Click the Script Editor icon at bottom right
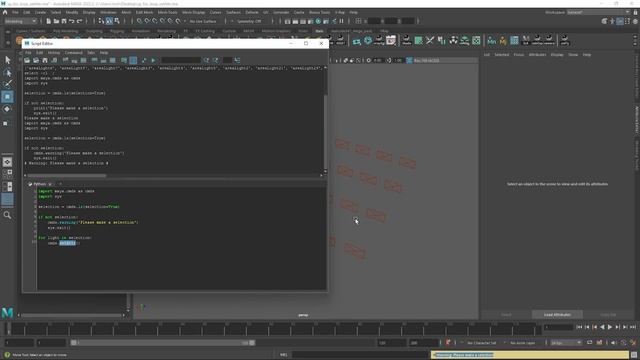The image size is (640, 360). coord(634,355)
